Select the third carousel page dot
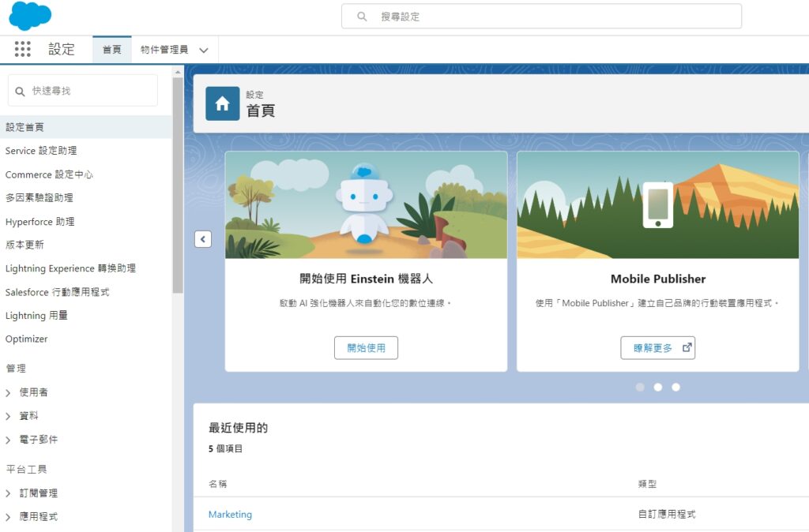The height and width of the screenshot is (532, 809). click(675, 388)
